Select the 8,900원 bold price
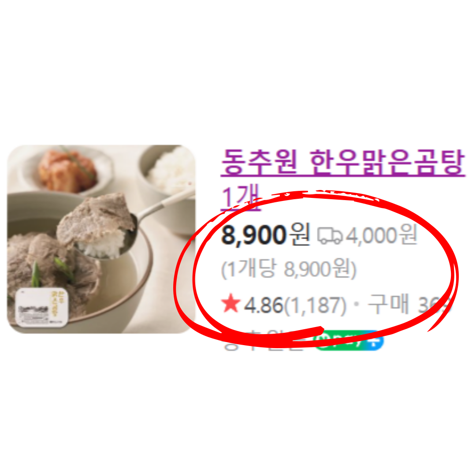The height and width of the screenshot is (476, 476). point(266,235)
